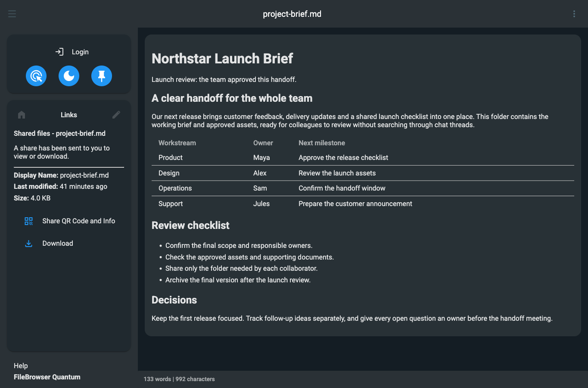
Task: Toggle dark mode moon button
Action: (69, 76)
